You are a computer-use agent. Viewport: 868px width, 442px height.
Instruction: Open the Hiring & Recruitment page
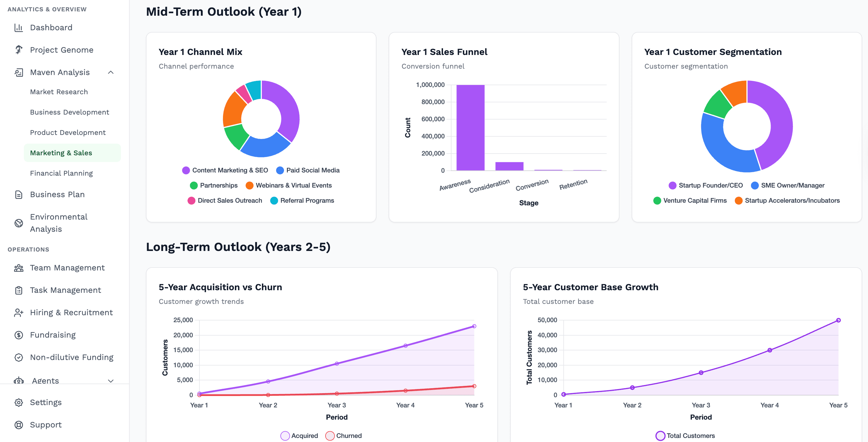tap(71, 313)
